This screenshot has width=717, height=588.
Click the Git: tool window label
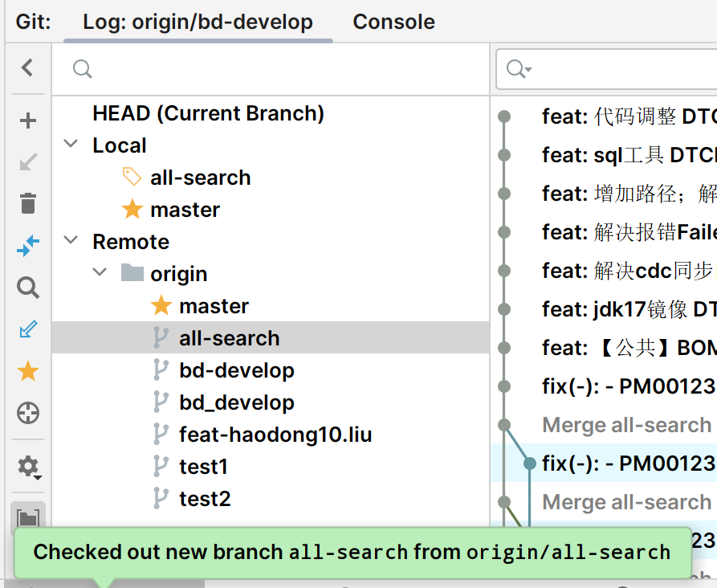click(34, 22)
